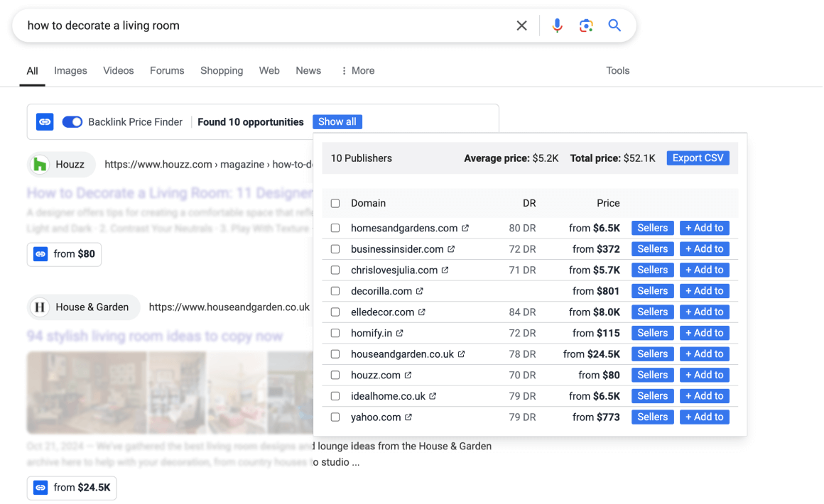The width and height of the screenshot is (824, 504).
Task: Click link icon on from $24.5K badge
Action: coord(40,488)
